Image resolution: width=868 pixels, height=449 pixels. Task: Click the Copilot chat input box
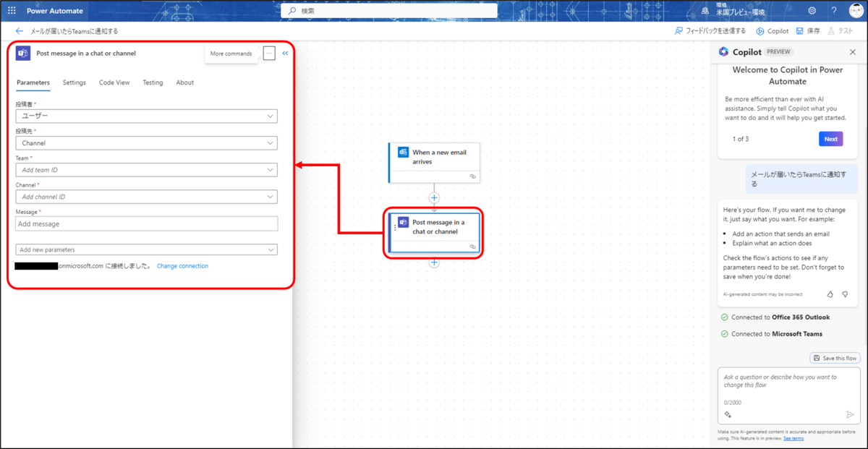788,395
